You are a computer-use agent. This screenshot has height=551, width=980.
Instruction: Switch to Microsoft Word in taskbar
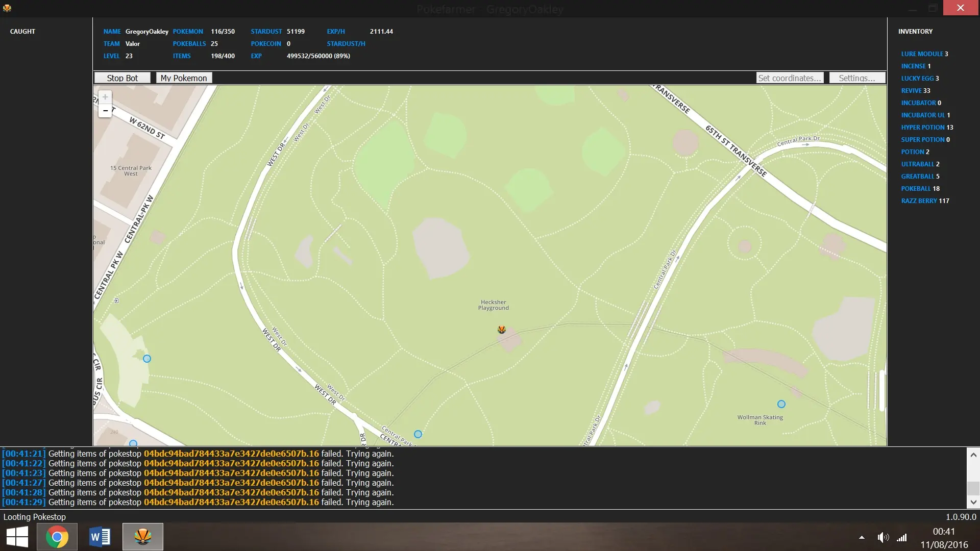(x=100, y=537)
